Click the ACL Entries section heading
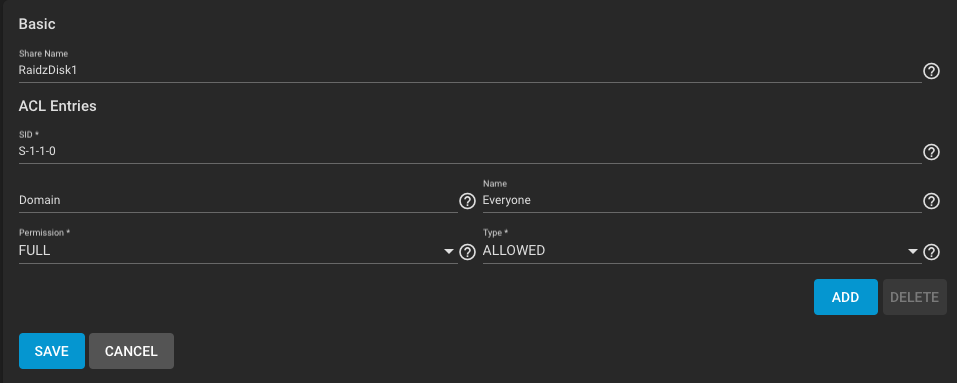Screen dimensions: 957x383 click(x=57, y=106)
